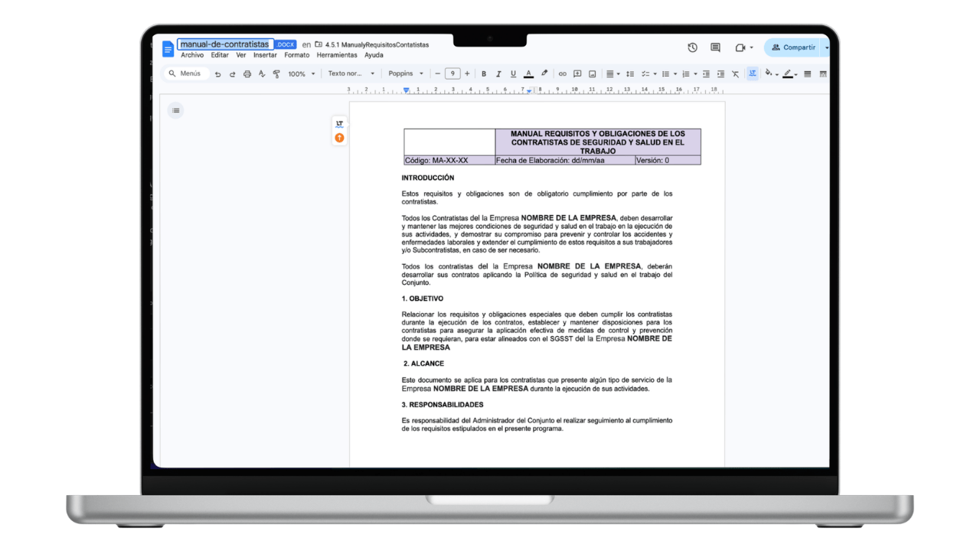980x551 pixels.
Task: Insert a comment using the toolbar icon
Action: pos(578,73)
